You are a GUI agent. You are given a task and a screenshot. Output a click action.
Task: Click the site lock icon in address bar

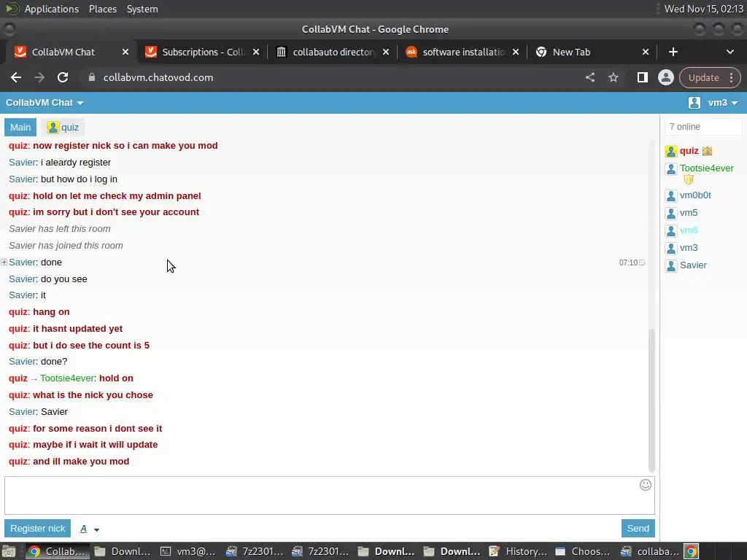[x=92, y=77]
